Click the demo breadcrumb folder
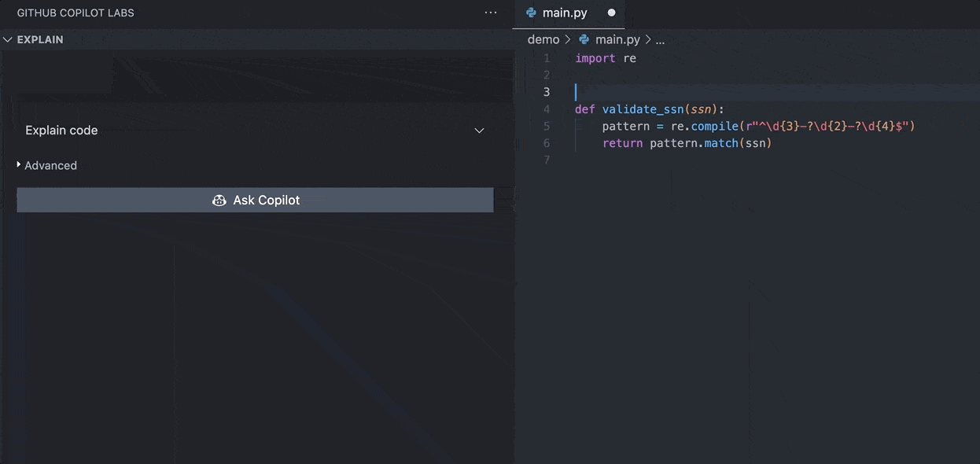Viewport: 980px width, 464px height. point(543,39)
